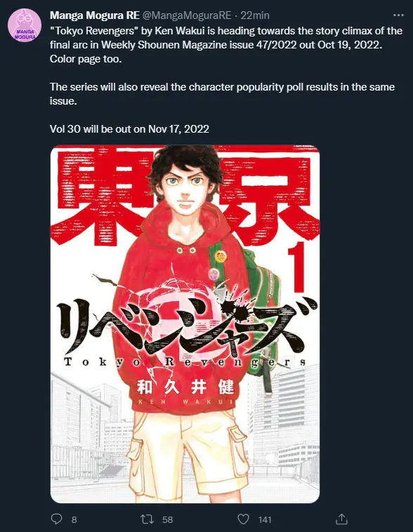Click the red kanji title on cover

185,196
